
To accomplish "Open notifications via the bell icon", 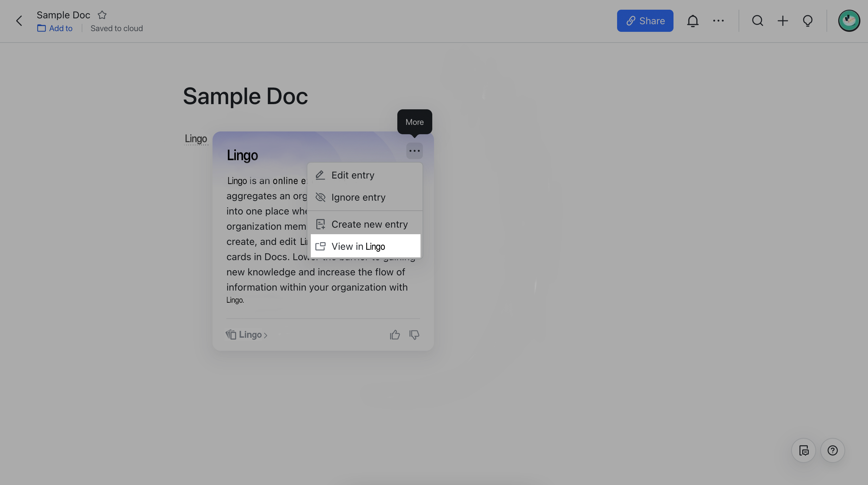I will tap(693, 21).
